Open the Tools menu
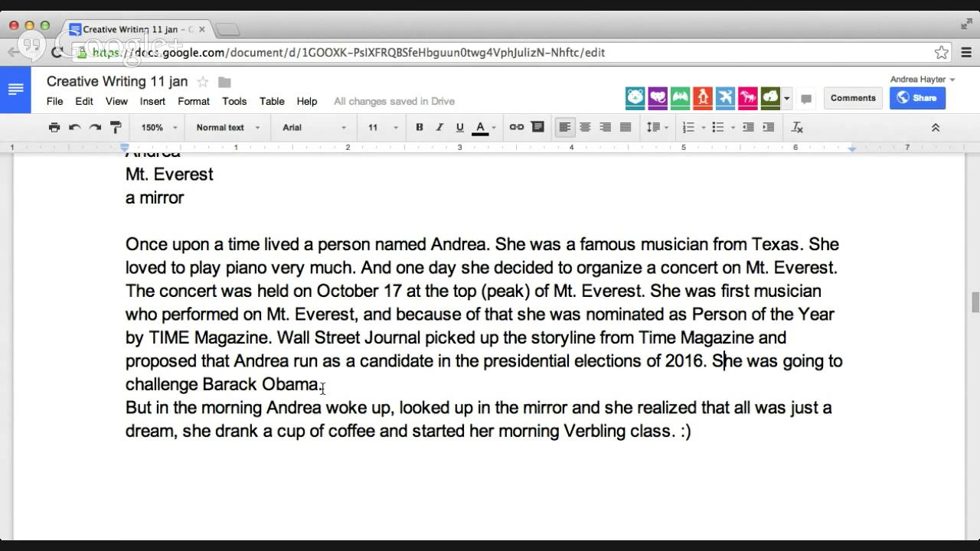 pos(234,101)
